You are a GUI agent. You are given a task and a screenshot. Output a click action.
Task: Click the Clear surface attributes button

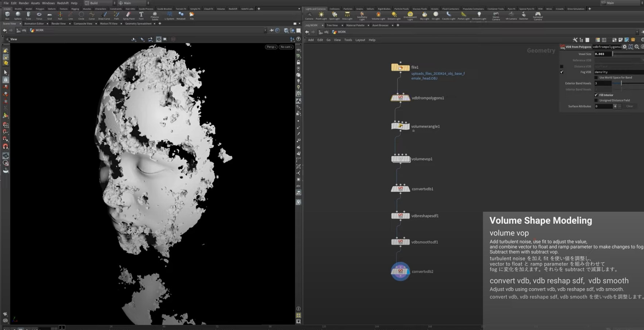click(x=629, y=106)
